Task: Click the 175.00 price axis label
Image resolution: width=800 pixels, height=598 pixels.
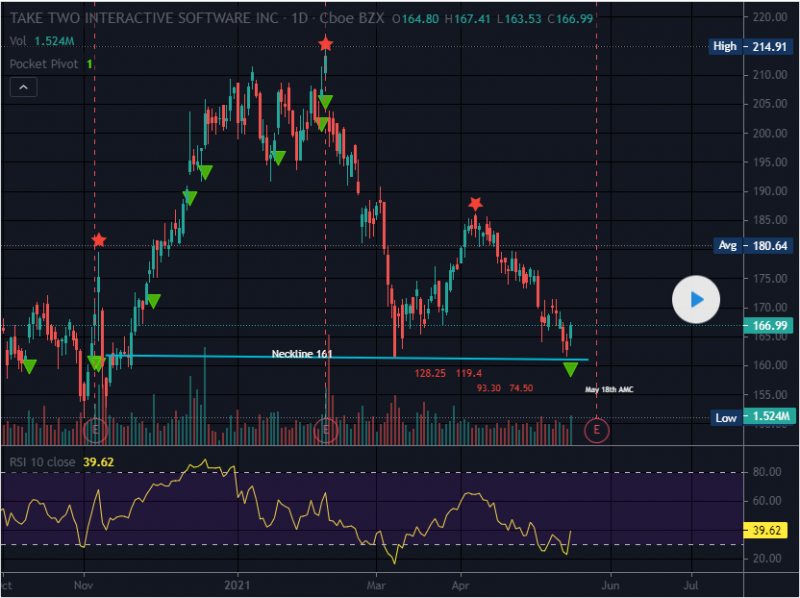Action: (770, 279)
